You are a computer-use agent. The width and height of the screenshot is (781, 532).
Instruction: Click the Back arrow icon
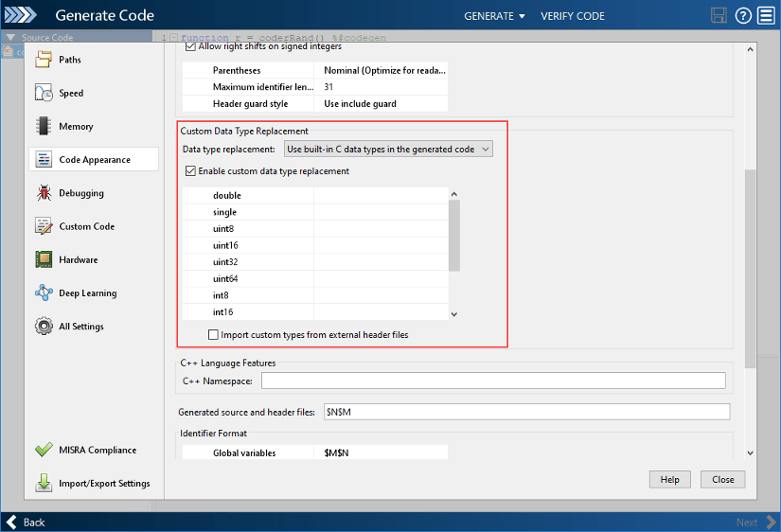(11, 522)
